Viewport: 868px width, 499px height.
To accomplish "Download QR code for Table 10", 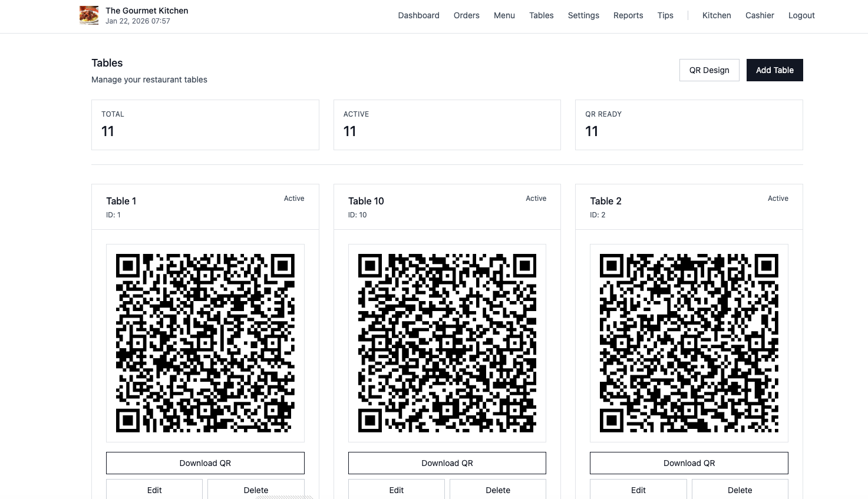I will click(x=447, y=463).
